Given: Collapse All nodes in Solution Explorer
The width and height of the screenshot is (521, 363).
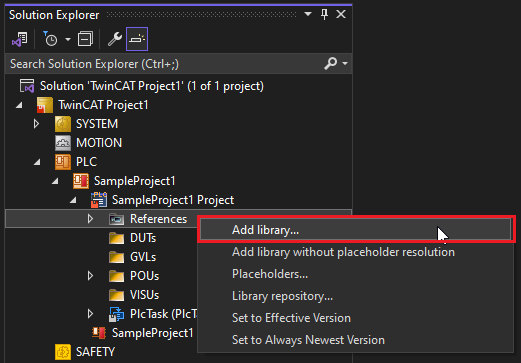Looking at the screenshot, I should (85, 39).
